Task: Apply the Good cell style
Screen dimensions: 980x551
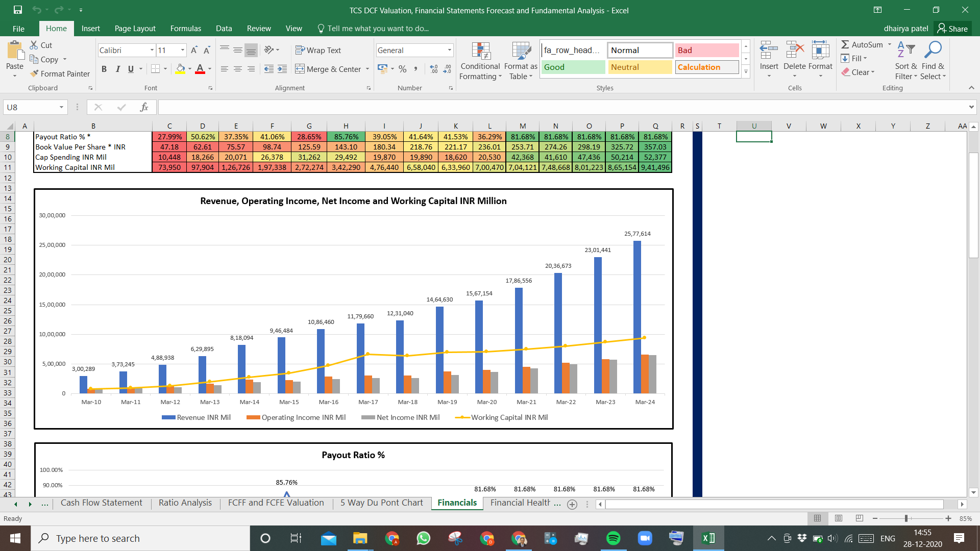Action: pos(573,67)
